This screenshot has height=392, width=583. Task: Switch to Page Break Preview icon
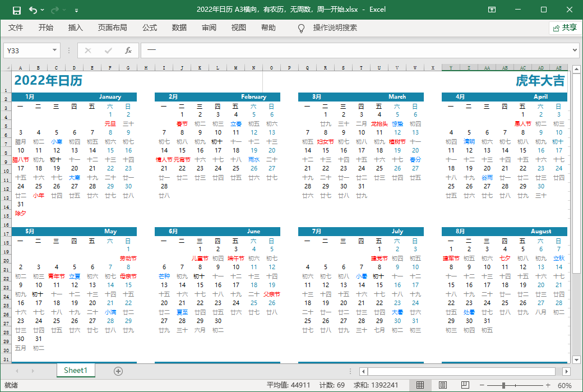pos(465,385)
